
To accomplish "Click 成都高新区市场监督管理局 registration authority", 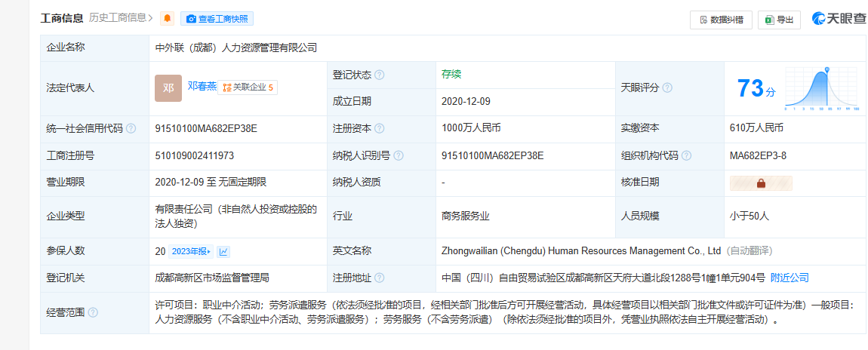I will point(213,278).
